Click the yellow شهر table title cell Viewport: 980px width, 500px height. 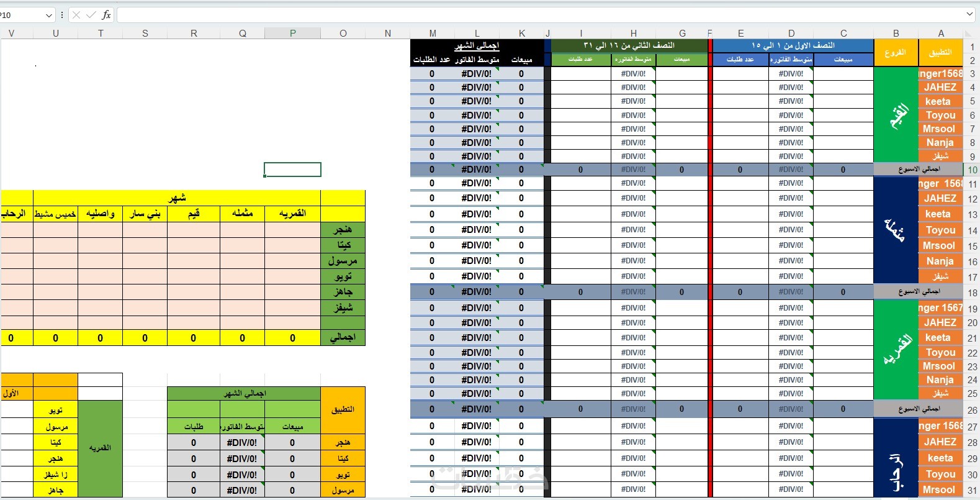177,198
